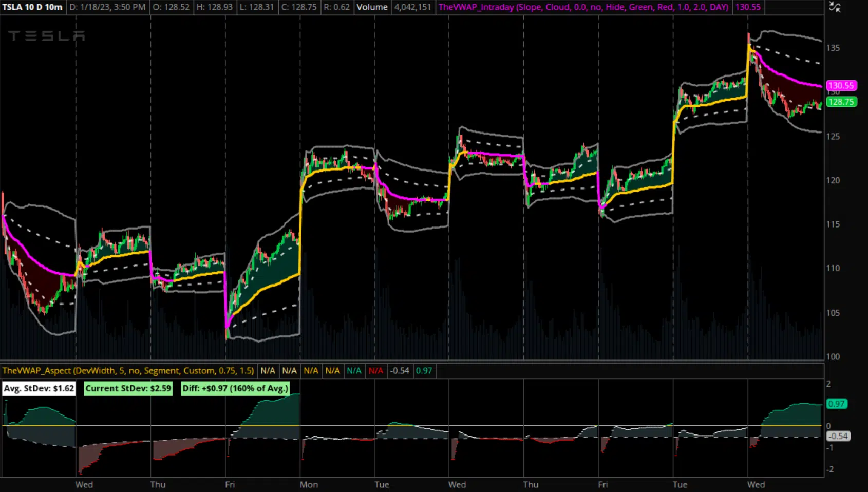Click the green 0.97 value in lower header
Screen dimensions: 868x492
click(x=424, y=371)
